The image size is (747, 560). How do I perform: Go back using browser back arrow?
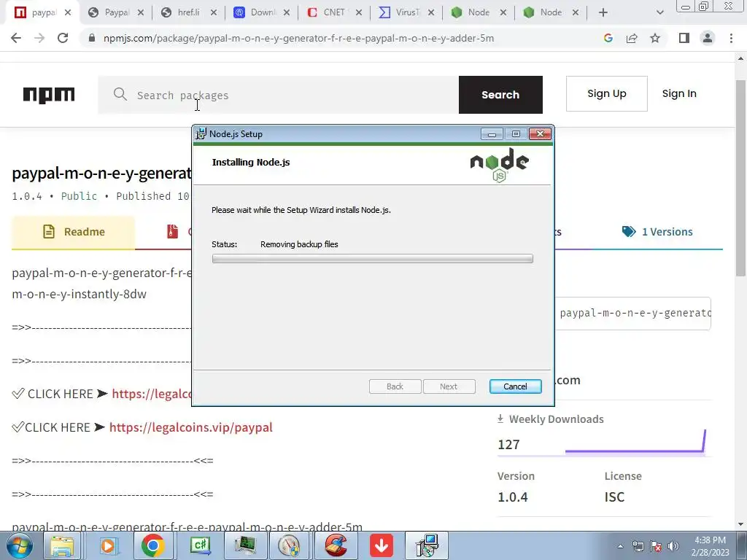[x=16, y=38]
